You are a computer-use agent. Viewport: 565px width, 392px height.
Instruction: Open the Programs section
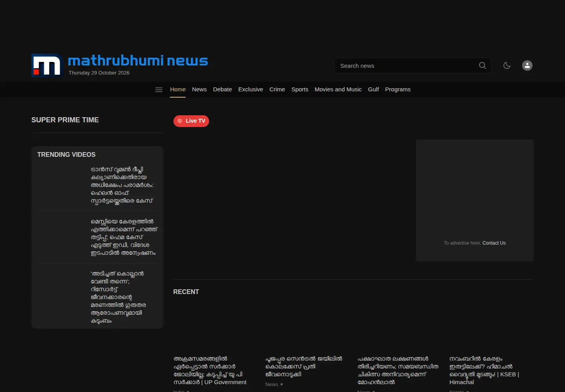398,89
